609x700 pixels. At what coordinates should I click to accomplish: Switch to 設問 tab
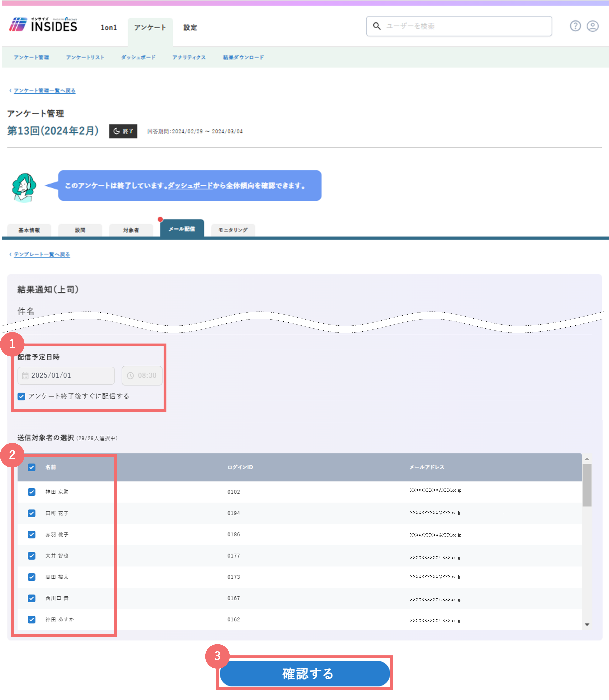pos(80,230)
